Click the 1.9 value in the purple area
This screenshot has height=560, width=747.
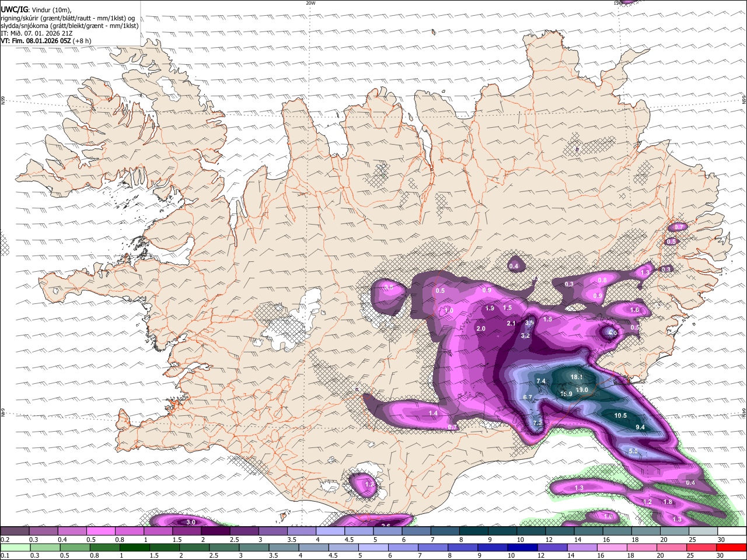pos(490,308)
